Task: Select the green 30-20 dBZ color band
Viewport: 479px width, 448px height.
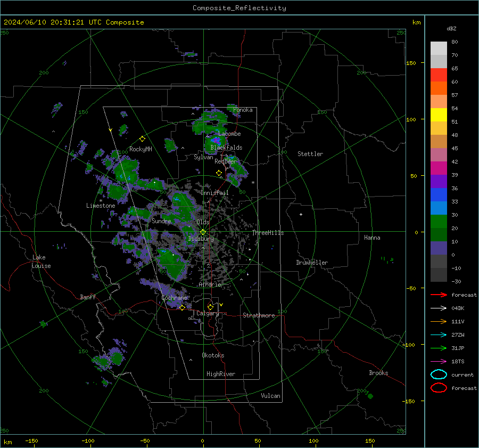Action: tap(439, 222)
